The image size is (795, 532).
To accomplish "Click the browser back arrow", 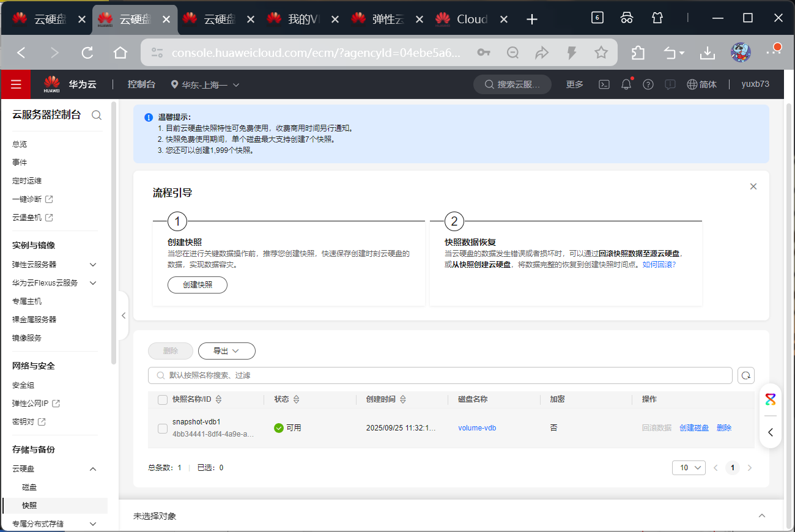I will click(21, 53).
